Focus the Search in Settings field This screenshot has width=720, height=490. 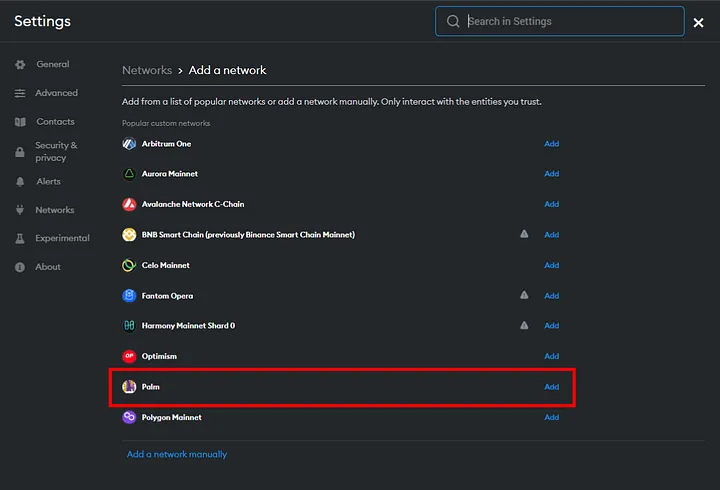point(570,21)
